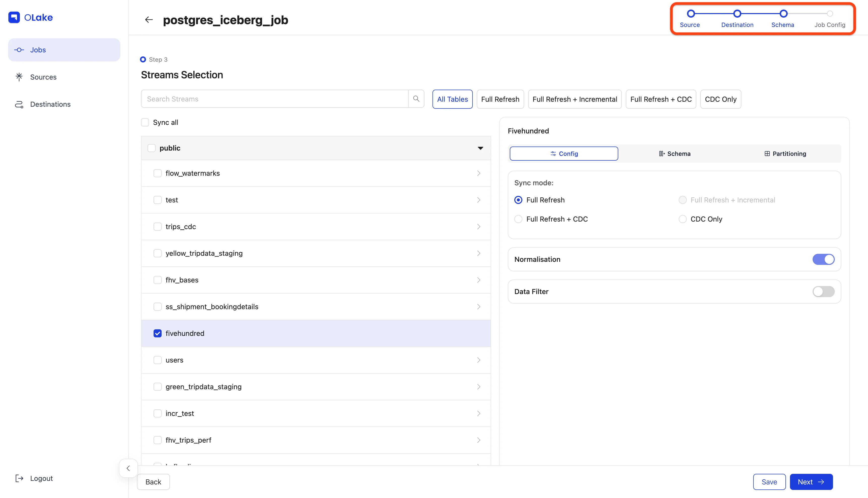This screenshot has width=868, height=498.
Task: Open the users stream details chevron
Action: pyautogui.click(x=479, y=360)
